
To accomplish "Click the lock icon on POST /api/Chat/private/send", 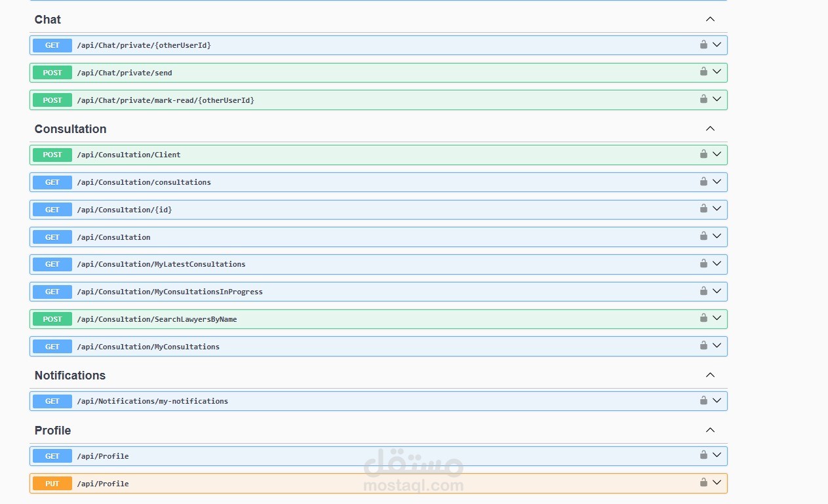I will coord(703,72).
